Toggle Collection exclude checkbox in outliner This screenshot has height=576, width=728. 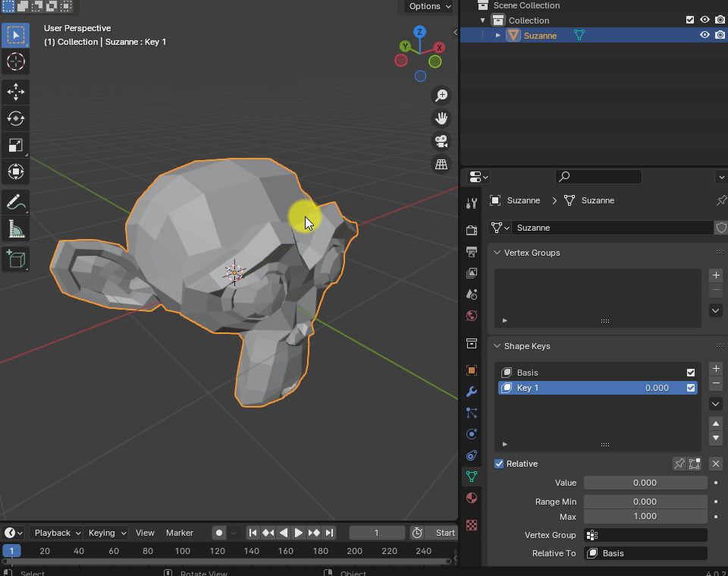point(690,20)
